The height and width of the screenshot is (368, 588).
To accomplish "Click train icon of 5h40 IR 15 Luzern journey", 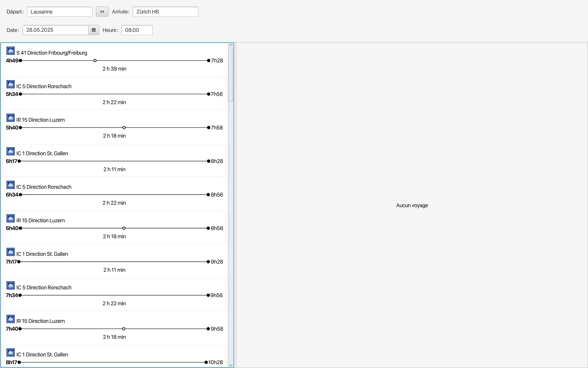I will tap(11, 118).
